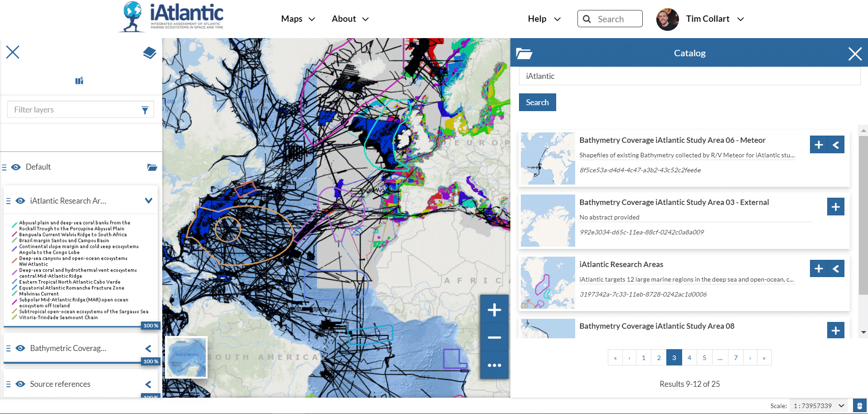Expand Bathymetric Coverage layer arrow
The height and width of the screenshot is (414, 868).
pos(148,348)
